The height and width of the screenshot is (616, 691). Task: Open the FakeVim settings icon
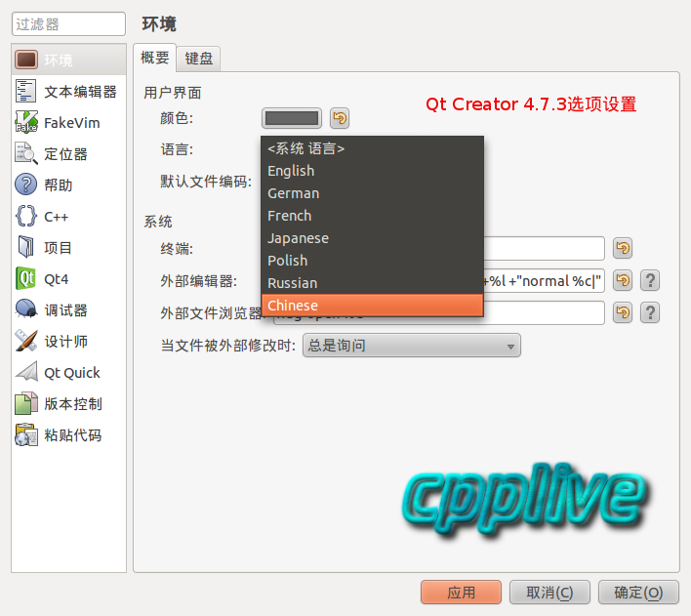click(26, 122)
